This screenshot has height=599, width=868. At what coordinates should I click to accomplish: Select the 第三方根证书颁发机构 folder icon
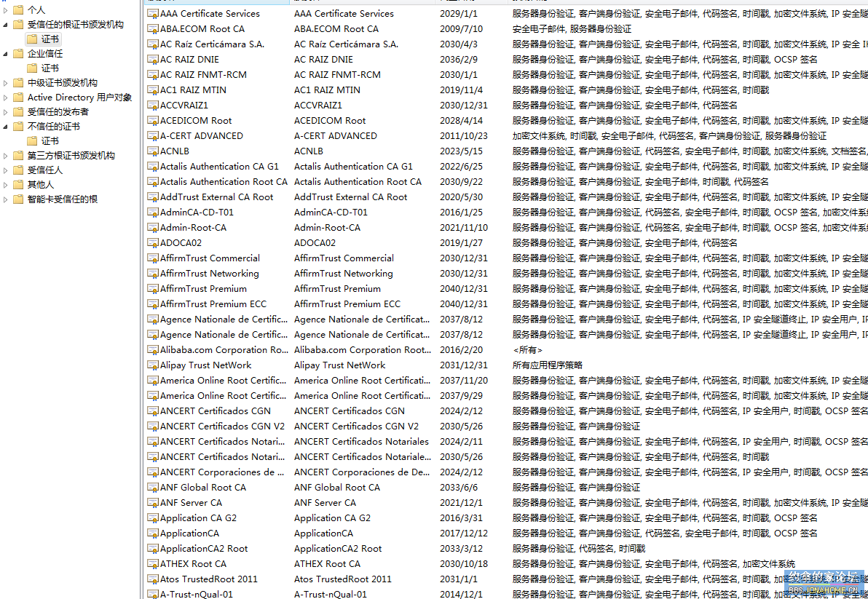18,156
